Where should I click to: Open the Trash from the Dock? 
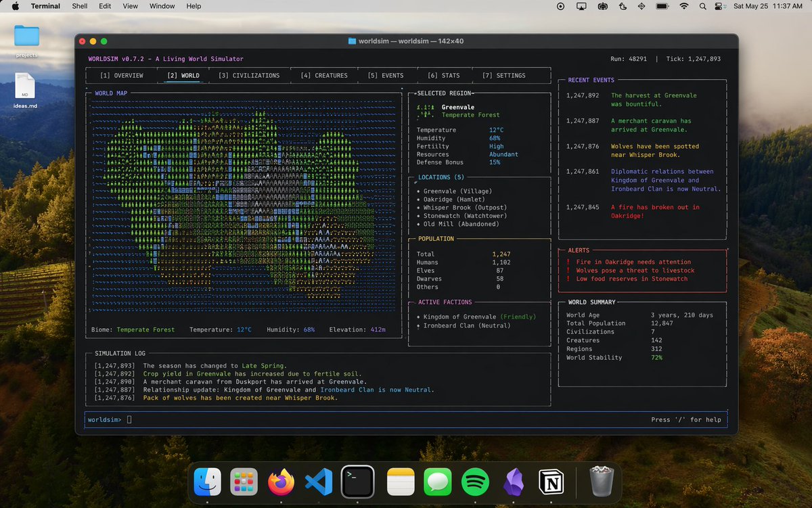tap(601, 482)
